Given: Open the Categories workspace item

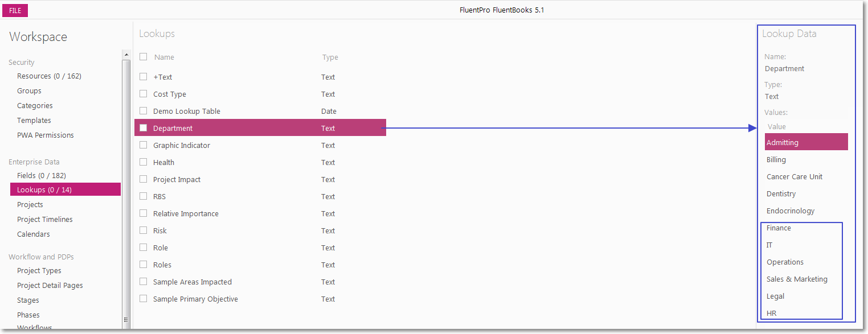Looking at the screenshot, I should tap(35, 106).
